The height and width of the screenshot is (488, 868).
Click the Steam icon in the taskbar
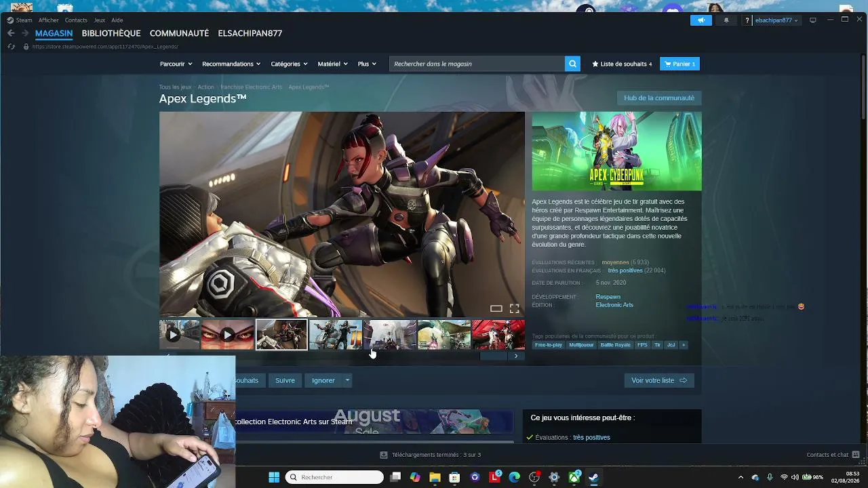[593, 477]
